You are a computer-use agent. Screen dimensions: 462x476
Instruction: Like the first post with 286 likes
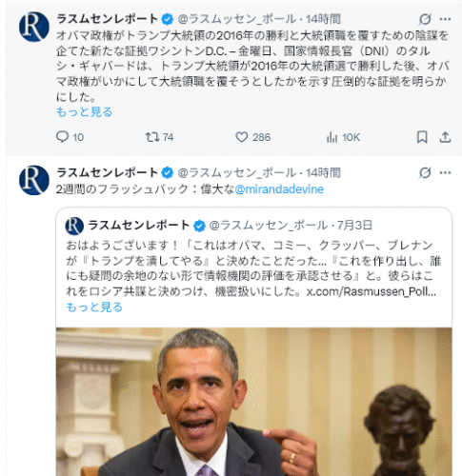(x=242, y=137)
